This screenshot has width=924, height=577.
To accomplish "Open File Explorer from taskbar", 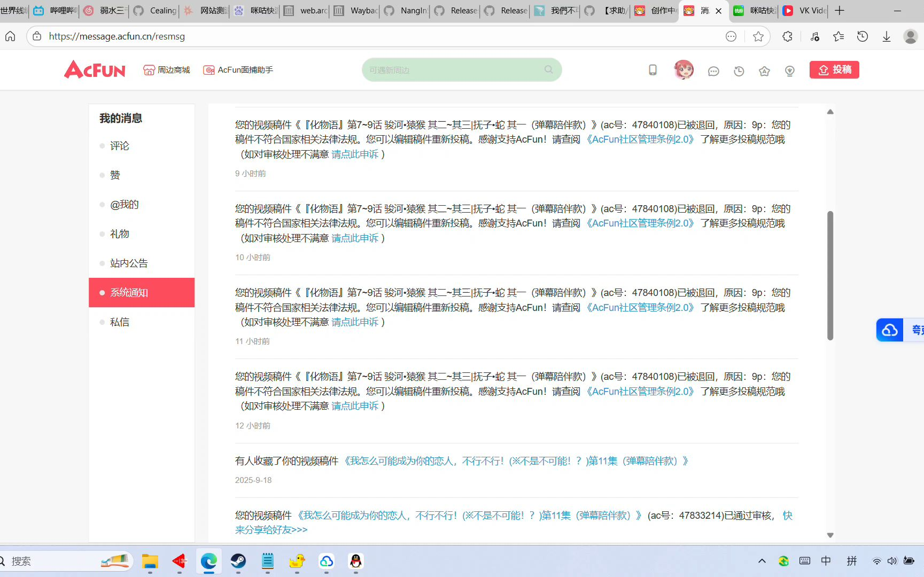I will click(150, 561).
